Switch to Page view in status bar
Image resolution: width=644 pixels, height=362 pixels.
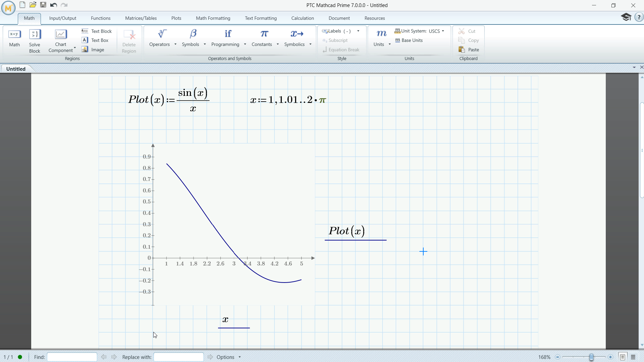click(x=623, y=357)
